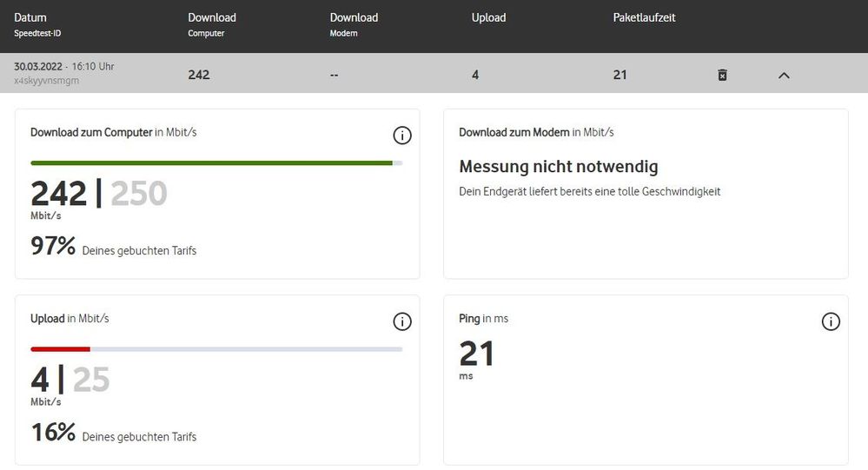Click the Upload column header
Screen dimensions: 868x470
tap(488, 17)
